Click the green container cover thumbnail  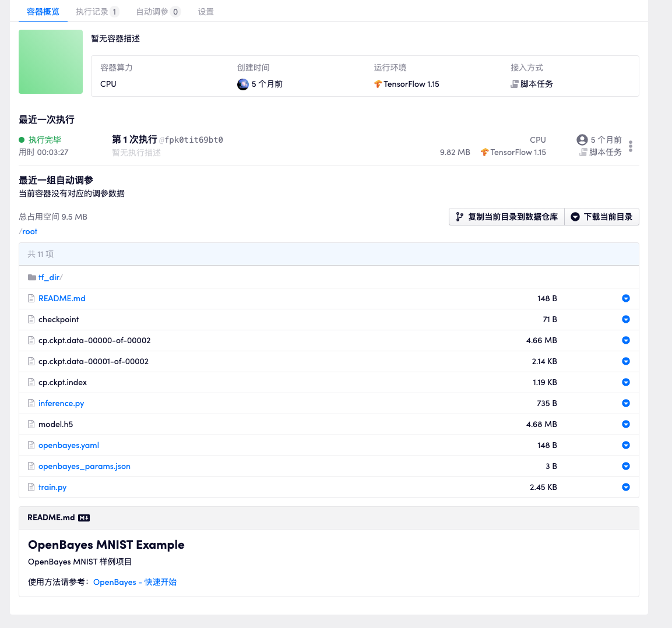tap(51, 62)
